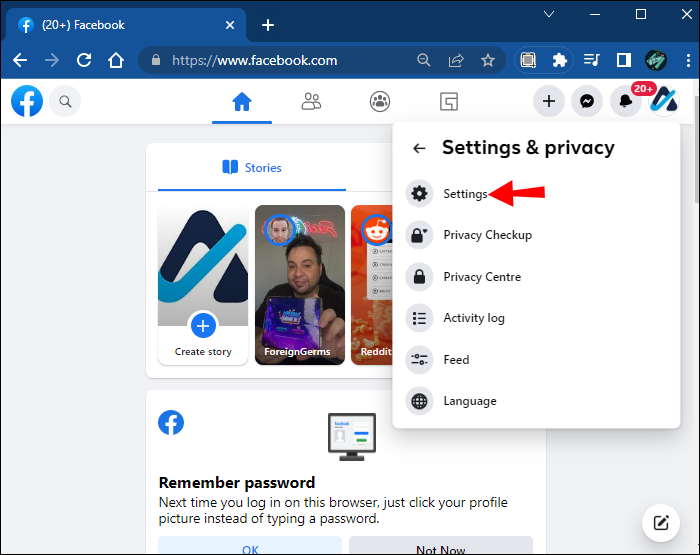Close the Facebook tab
Screen dimensions: 700x555
coord(230,25)
